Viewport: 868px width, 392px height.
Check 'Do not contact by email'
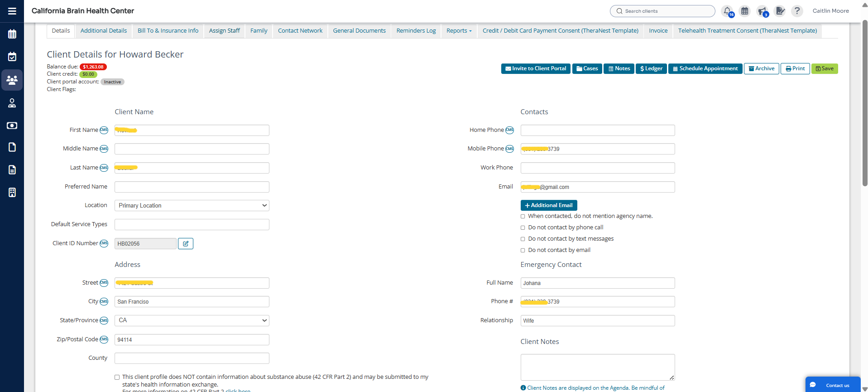523,251
